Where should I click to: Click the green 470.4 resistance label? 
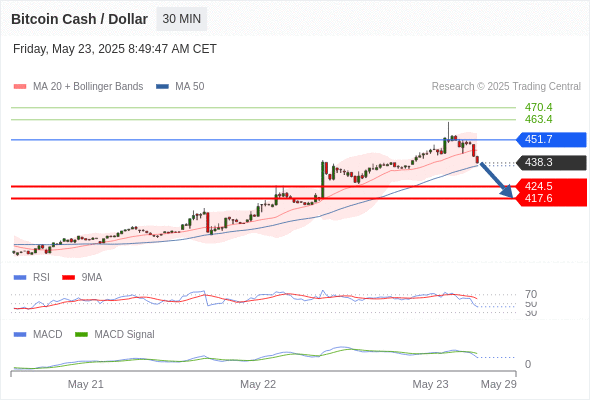click(538, 107)
